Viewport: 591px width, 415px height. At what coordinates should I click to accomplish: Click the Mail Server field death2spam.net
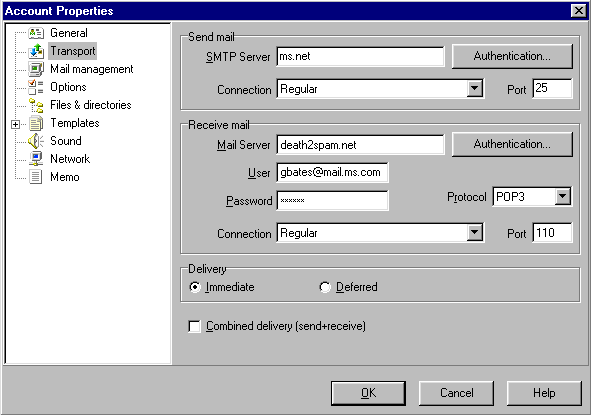point(360,145)
